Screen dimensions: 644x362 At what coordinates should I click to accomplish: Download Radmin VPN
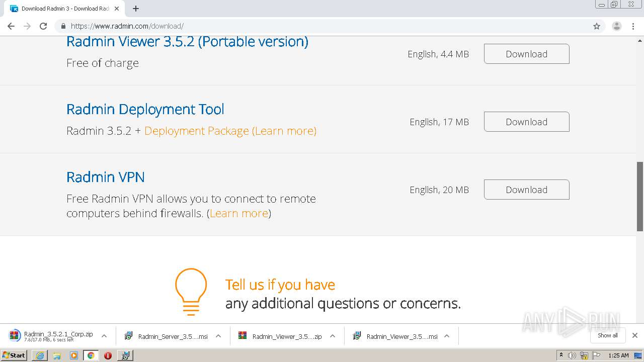tap(527, 190)
